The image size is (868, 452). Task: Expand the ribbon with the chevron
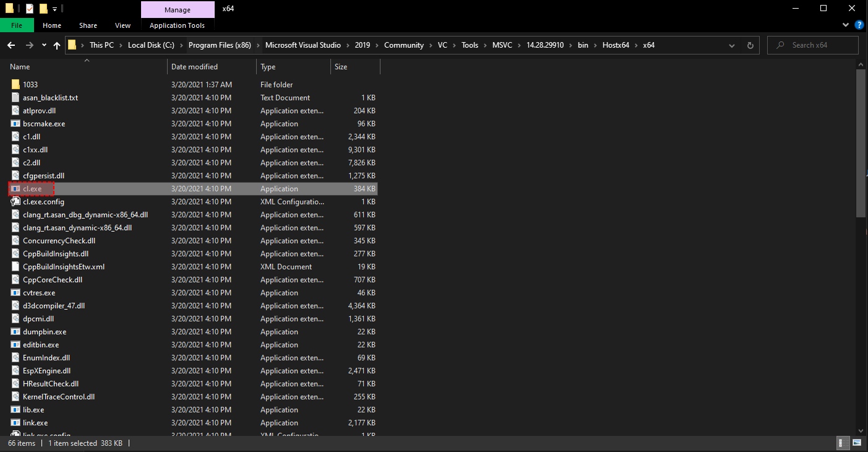846,25
